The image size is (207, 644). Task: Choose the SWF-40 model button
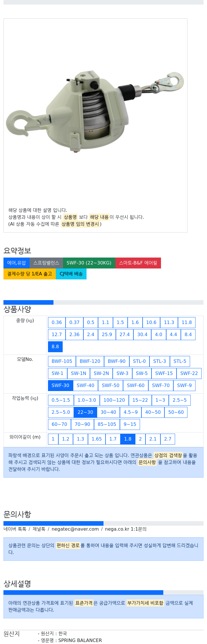coord(85,385)
